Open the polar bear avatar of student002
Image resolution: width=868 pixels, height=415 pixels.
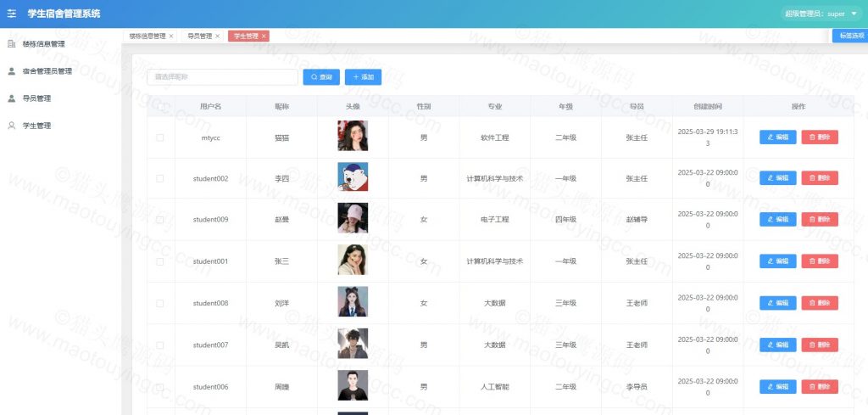point(353,177)
